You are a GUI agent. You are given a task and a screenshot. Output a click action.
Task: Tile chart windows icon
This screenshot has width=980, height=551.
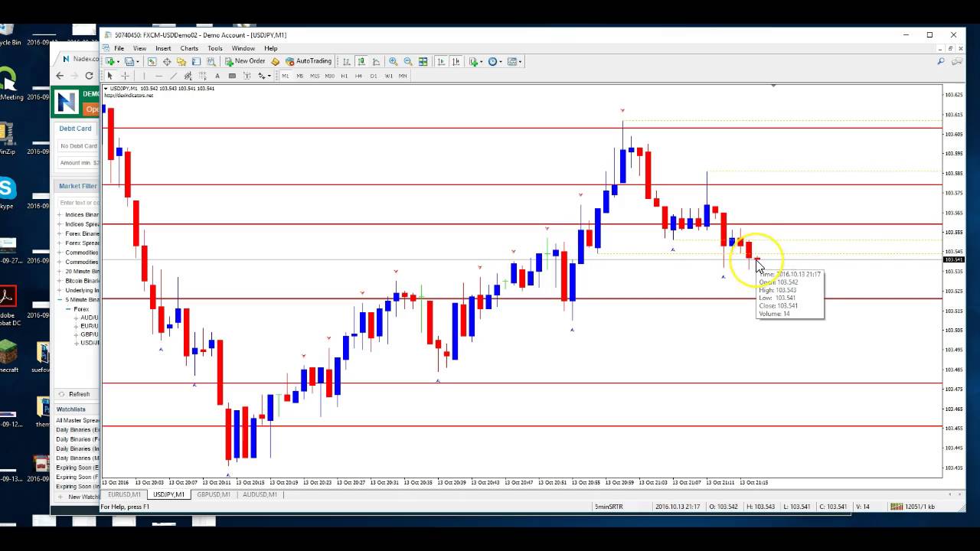423,61
